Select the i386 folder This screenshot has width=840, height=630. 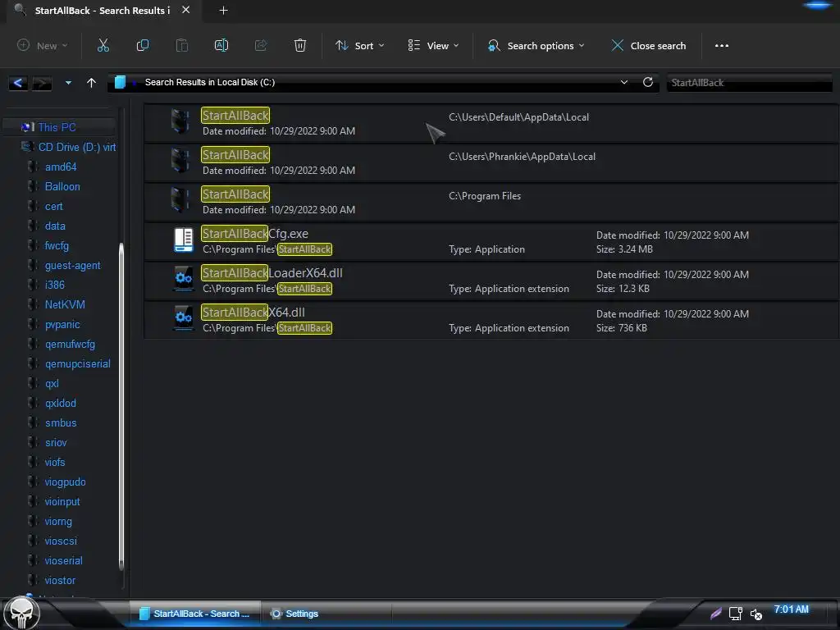(55, 285)
